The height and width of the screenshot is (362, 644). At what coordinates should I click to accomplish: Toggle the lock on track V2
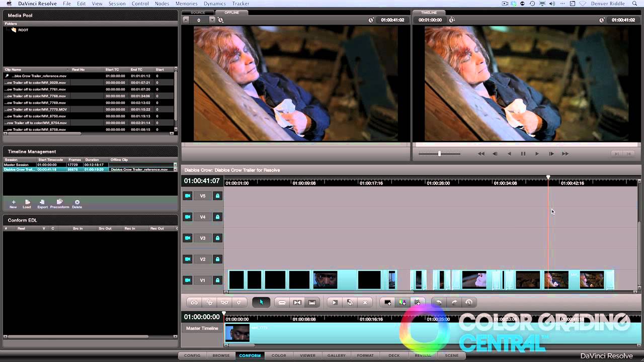point(217,259)
